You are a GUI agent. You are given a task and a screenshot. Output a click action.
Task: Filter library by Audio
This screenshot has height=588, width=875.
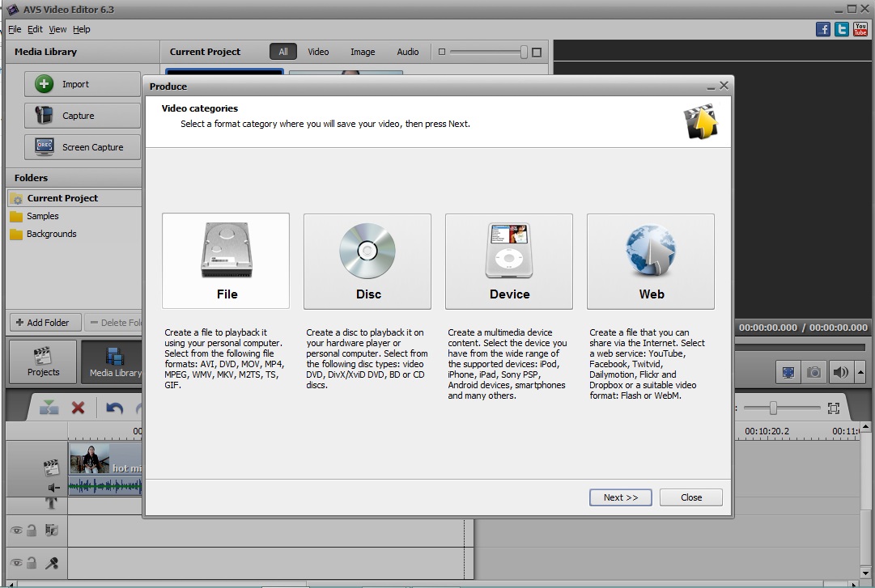coord(408,52)
